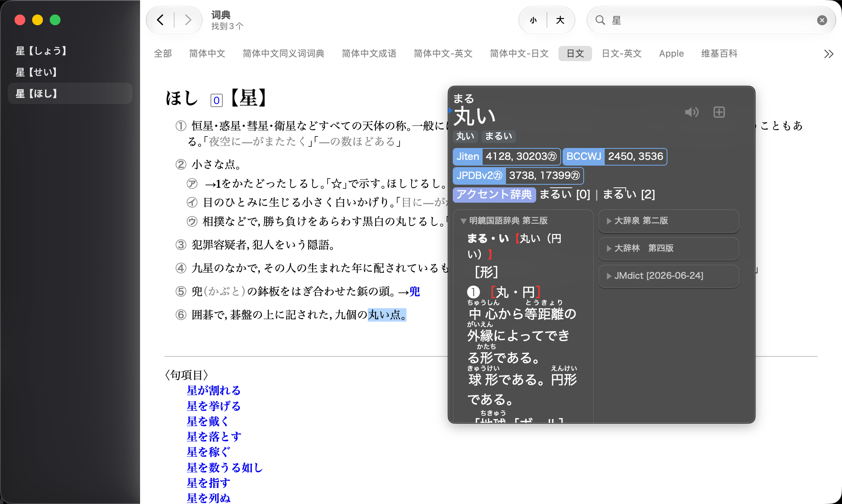The width and height of the screenshot is (842, 504).
Task: Select the 简体中文-英文 tab
Action: click(x=443, y=54)
